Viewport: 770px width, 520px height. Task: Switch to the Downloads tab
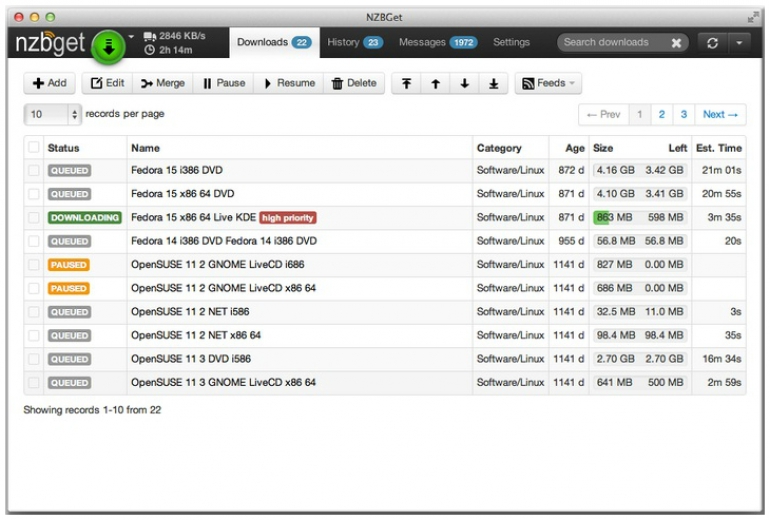274,42
